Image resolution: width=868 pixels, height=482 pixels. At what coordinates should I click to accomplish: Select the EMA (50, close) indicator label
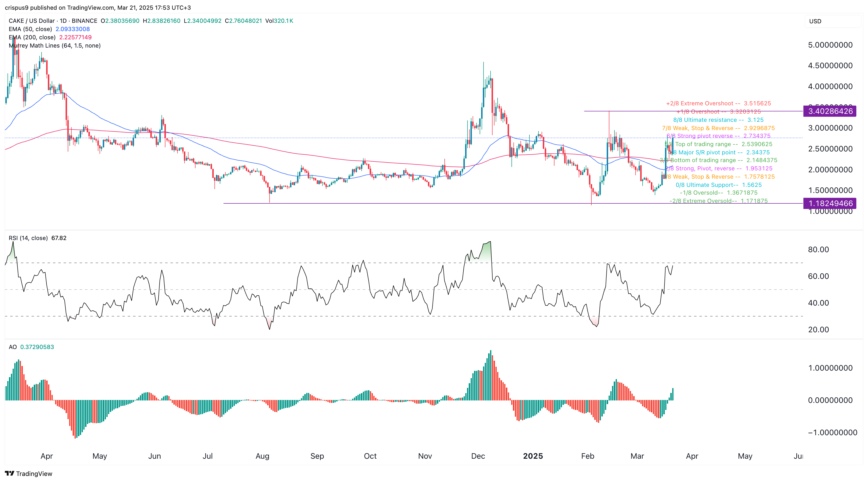30,29
